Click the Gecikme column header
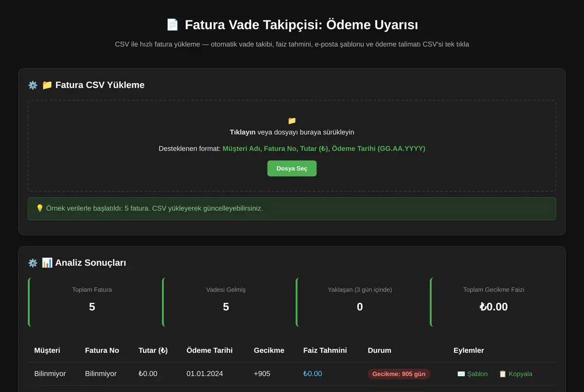 tap(269, 350)
